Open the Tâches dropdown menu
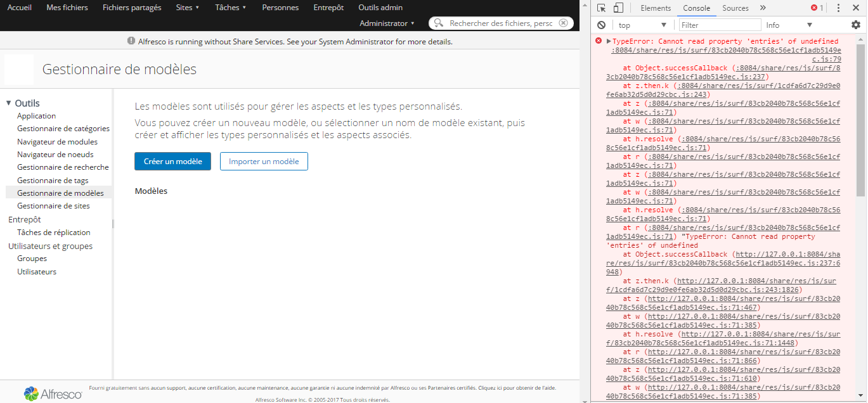The height and width of the screenshot is (403, 868). (x=231, y=8)
